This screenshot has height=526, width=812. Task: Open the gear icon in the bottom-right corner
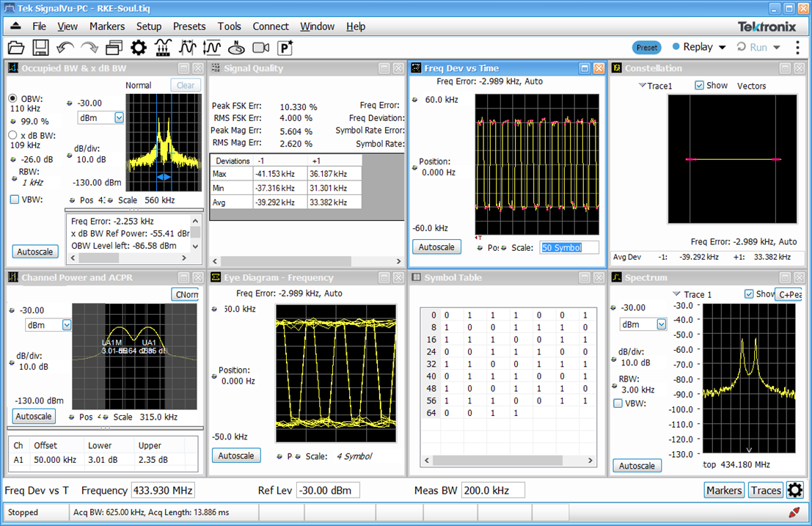[795, 490]
